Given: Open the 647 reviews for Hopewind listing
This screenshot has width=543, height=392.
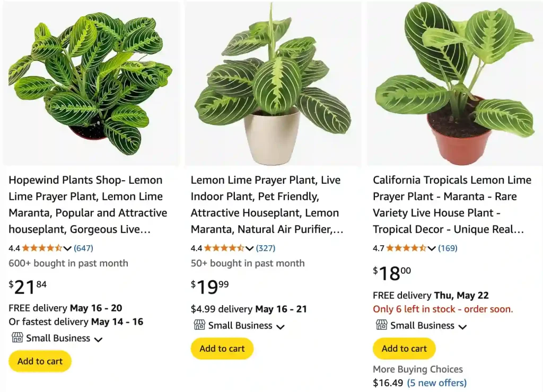Looking at the screenshot, I should [83, 248].
